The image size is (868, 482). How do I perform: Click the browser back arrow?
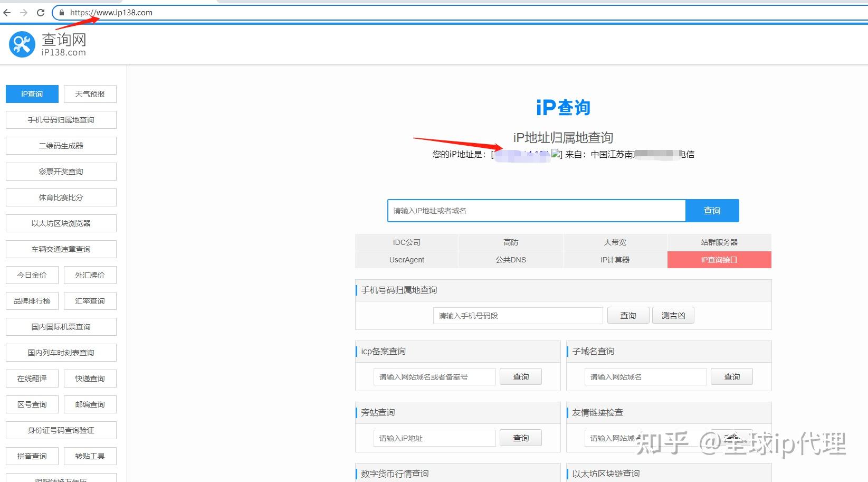click(6, 12)
